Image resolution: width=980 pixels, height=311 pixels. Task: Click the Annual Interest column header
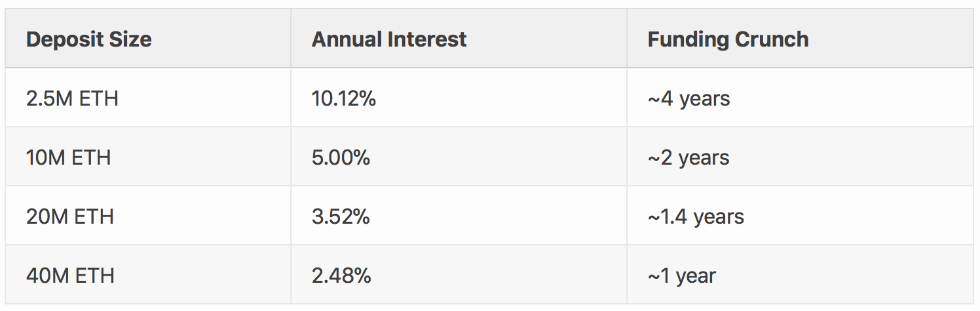(459, 39)
